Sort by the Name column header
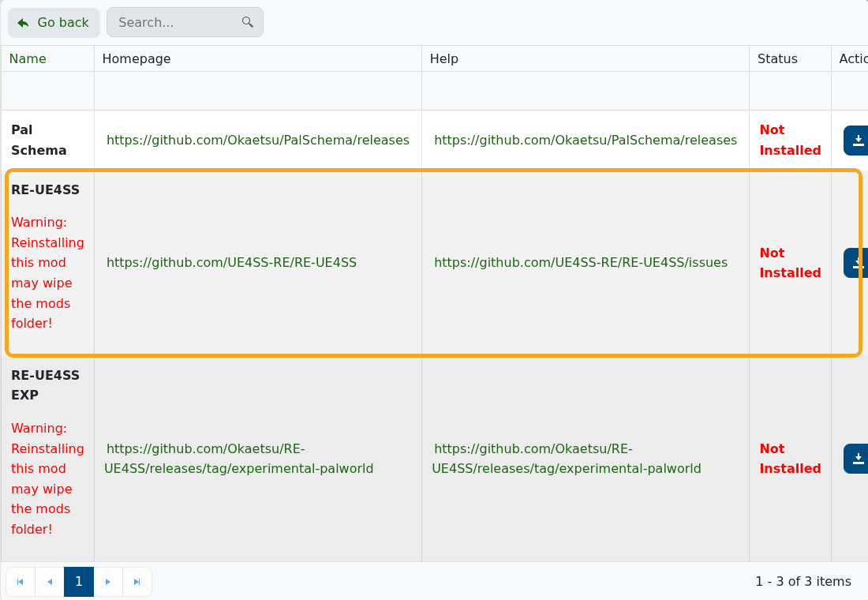The image size is (868, 600). point(28,58)
